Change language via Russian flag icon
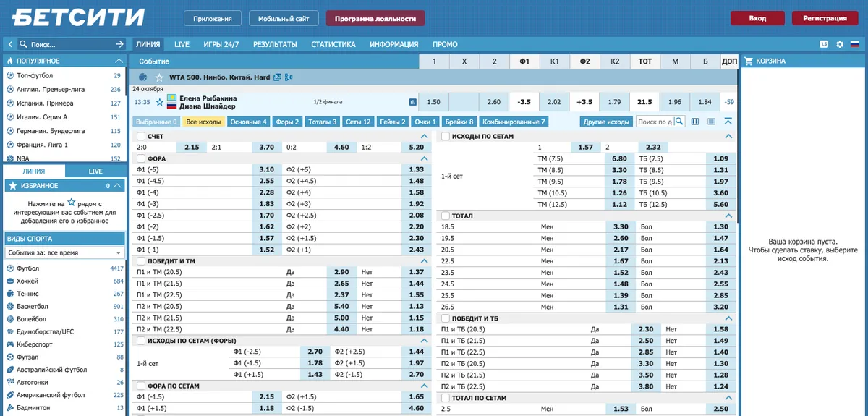 pyautogui.click(x=854, y=44)
